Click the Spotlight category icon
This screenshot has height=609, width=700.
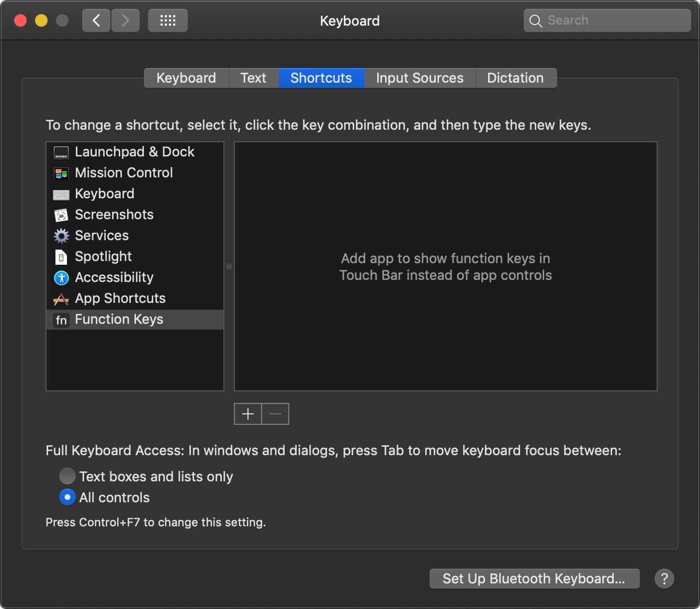click(x=61, y=257)
